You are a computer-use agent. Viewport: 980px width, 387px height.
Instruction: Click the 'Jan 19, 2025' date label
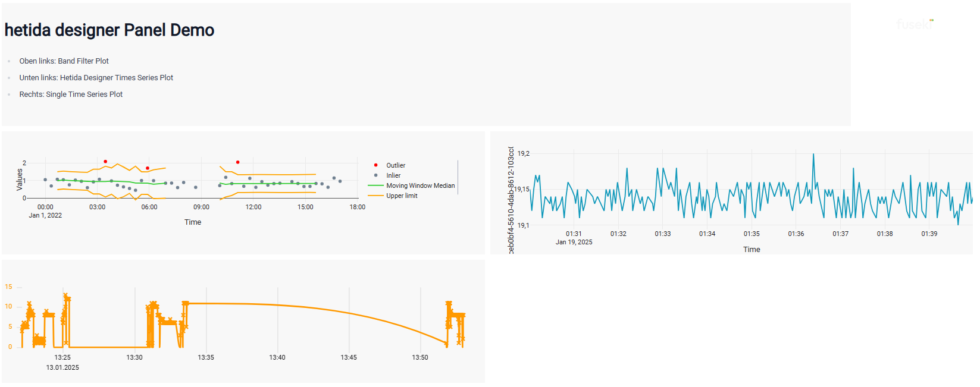pyautogui.click(x=574, y=243)
